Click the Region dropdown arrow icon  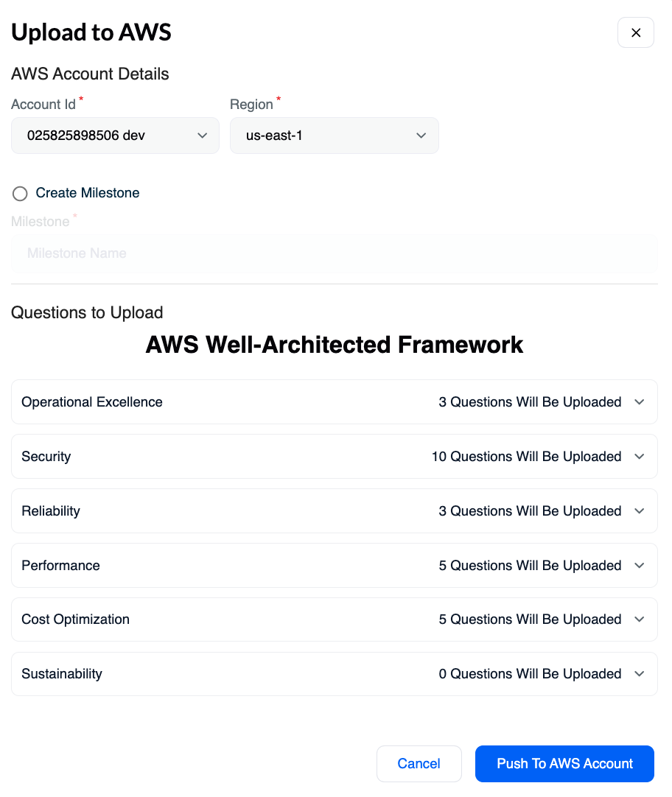pyautogui.click(x=421, y=136)
